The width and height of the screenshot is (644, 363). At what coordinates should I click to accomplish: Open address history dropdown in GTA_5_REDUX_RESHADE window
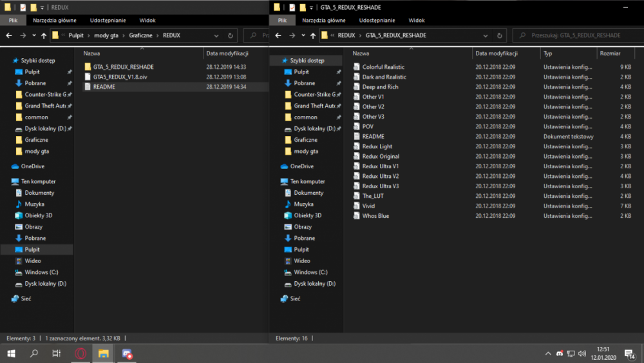486,35
